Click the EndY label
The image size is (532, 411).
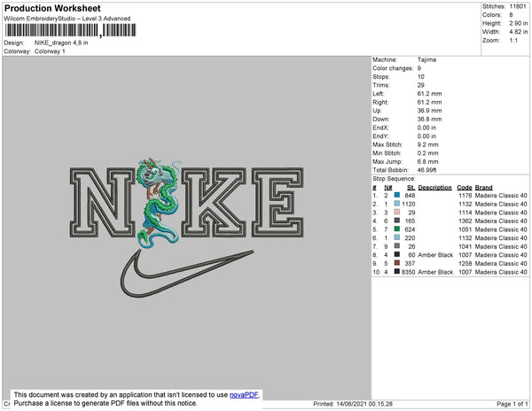[x=380, y=136]
